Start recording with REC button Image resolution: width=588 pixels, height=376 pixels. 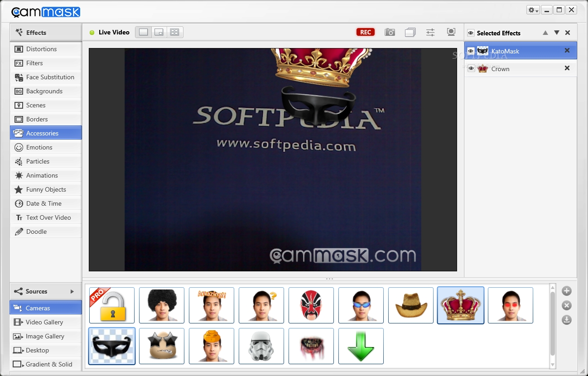(366, 32)
